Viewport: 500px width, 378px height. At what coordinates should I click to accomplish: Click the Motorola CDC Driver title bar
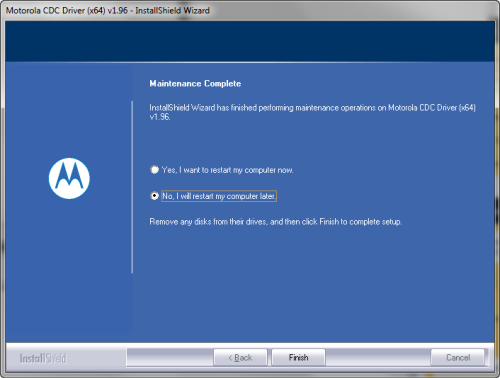click(250, 11)
